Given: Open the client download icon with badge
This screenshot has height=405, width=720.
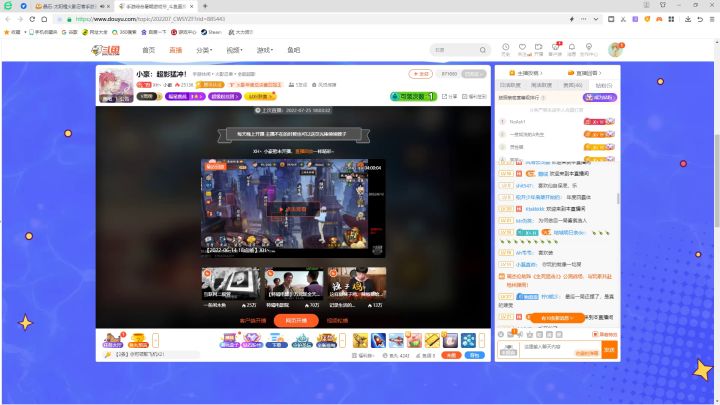Looking at the screenshot, I should (x=555, y=49).
